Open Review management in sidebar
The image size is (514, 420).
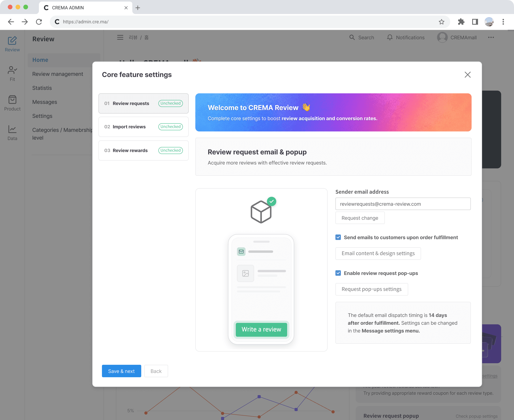(58, 74)
